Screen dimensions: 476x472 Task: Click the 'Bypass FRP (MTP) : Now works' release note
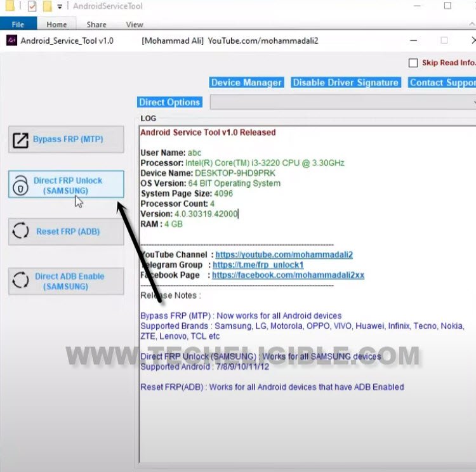tap(241, 316)
